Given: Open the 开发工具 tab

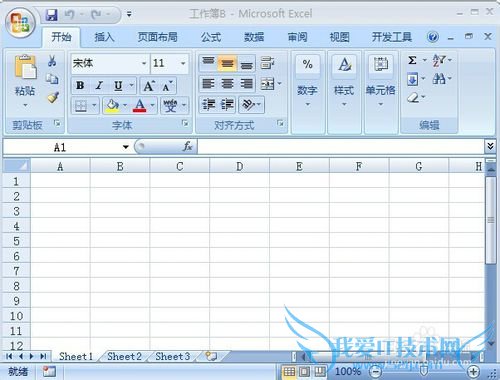Looking at the screenshot, I should [392, 37].
